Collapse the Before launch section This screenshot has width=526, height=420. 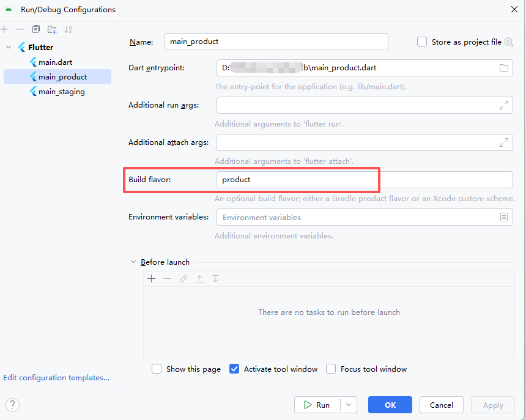[x=133, y=262]
